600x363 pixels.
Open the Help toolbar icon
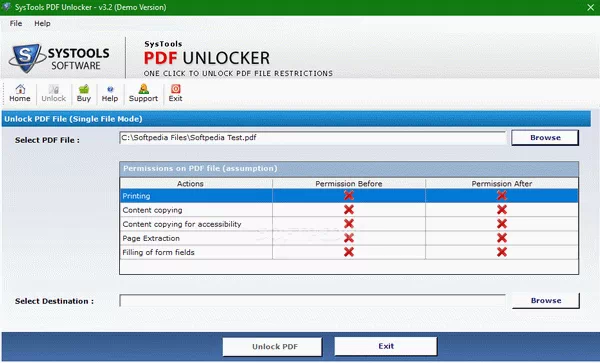(x=110, y=93)
